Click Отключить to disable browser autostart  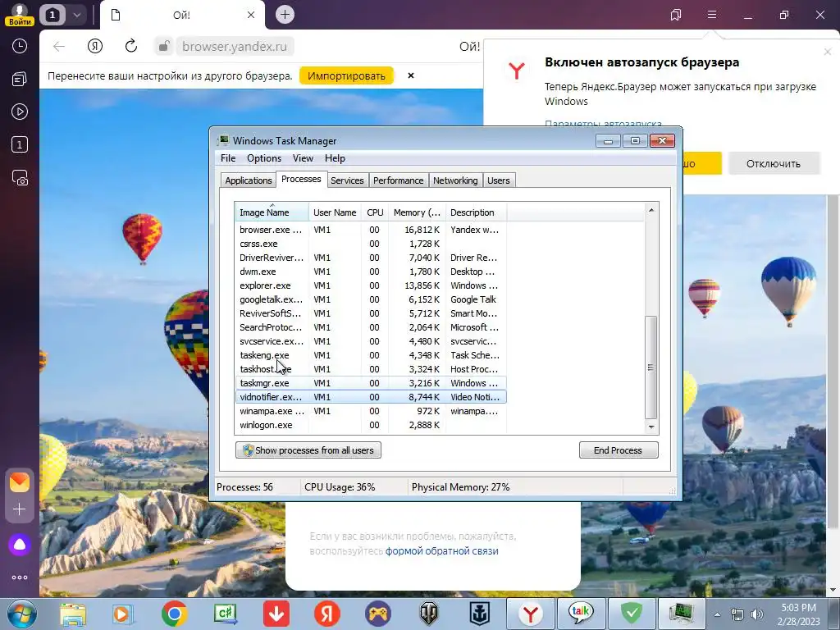(774, 163)
